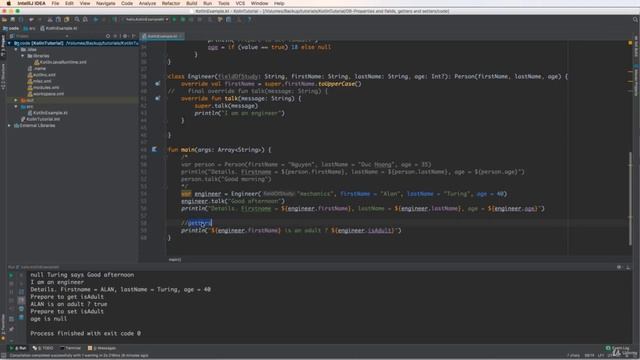Image resolution: width=640 pixels, height=360 pixels.
Task: Select modules.xml in project tree
Action: click(x=43, y=87)
